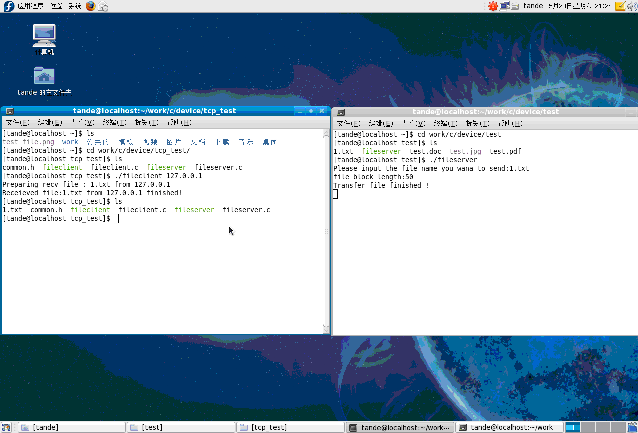The image size is (638, 433).
Task: Activate first terminal taskbar button
Action: [x=401, y=427]
